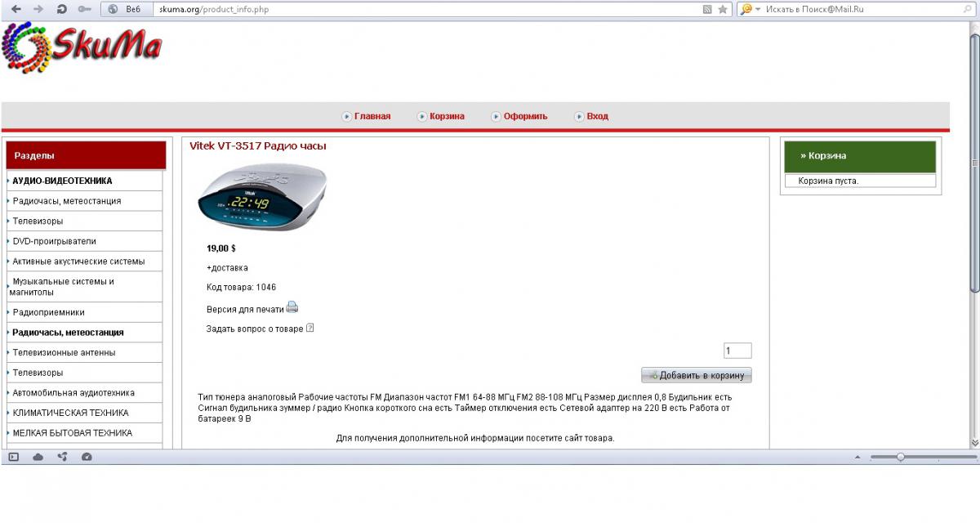Reload the page with the refresh icon

click(61, 9)
